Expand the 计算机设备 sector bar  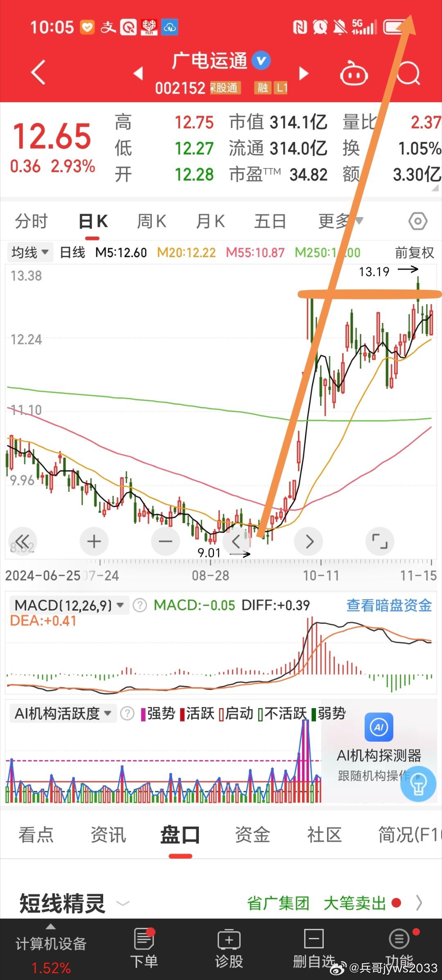[51, 949]
